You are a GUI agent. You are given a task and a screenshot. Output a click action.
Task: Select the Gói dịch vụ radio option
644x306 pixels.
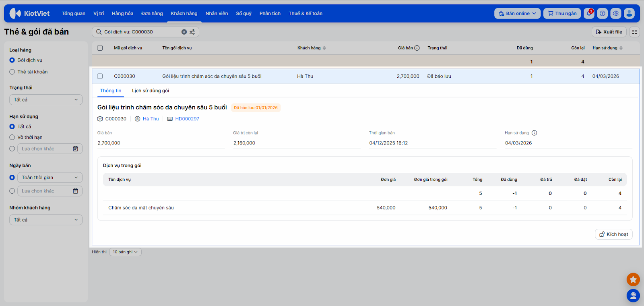(x=12, y=60)
